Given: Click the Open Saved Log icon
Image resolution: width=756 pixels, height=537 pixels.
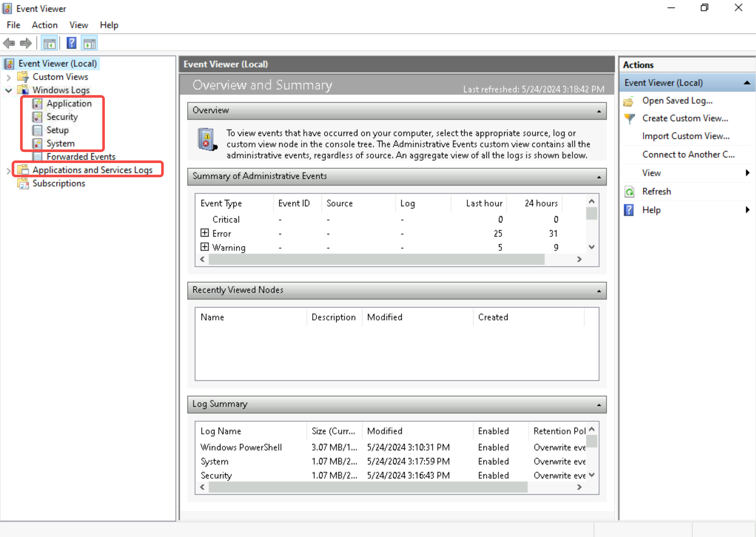Looking at the screenshot, I should tap(631, 100).
